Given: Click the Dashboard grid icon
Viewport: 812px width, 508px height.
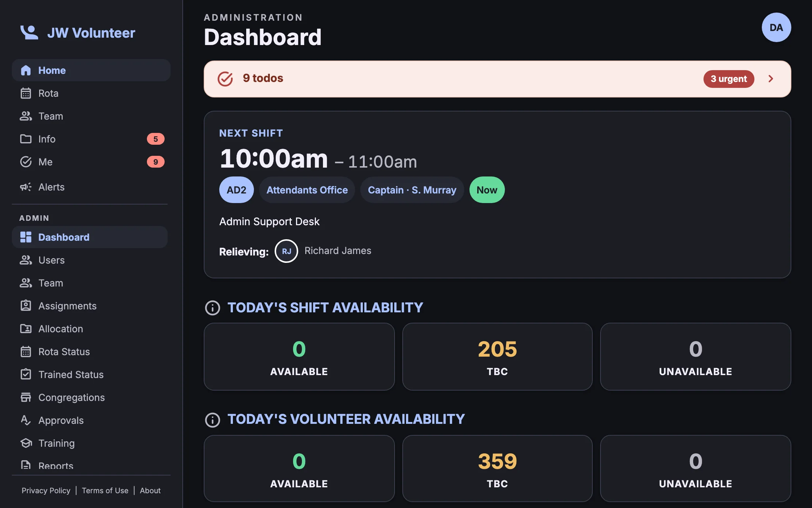Looking at the screenshot, I should pos(26,237).
